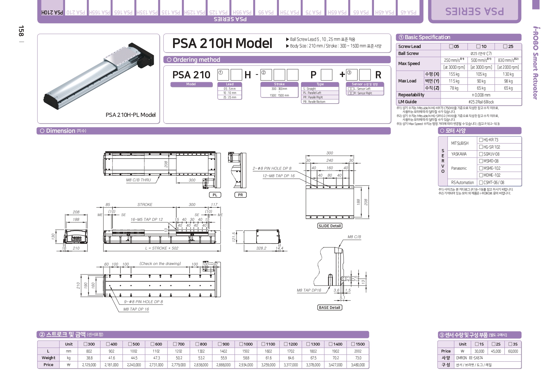Screen dimensions: 554x392
Task: Click the Basic Specification section header
Action: 459,37
